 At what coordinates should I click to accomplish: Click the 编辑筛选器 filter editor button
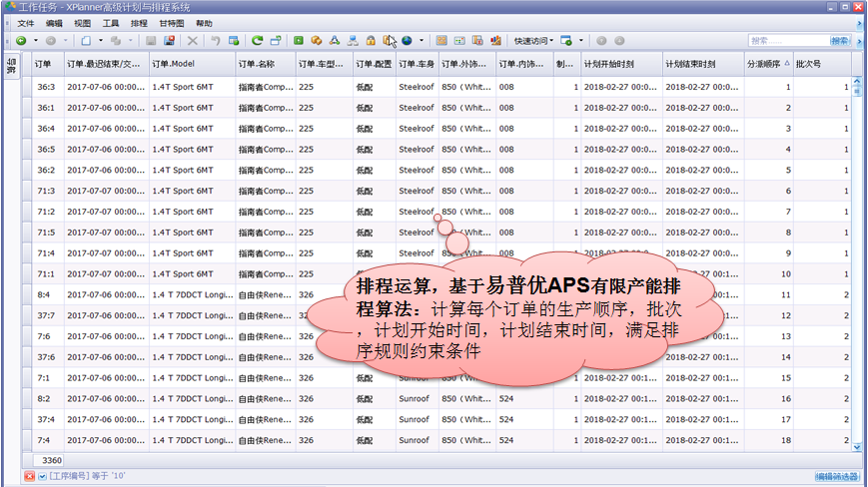coord(836,476)
